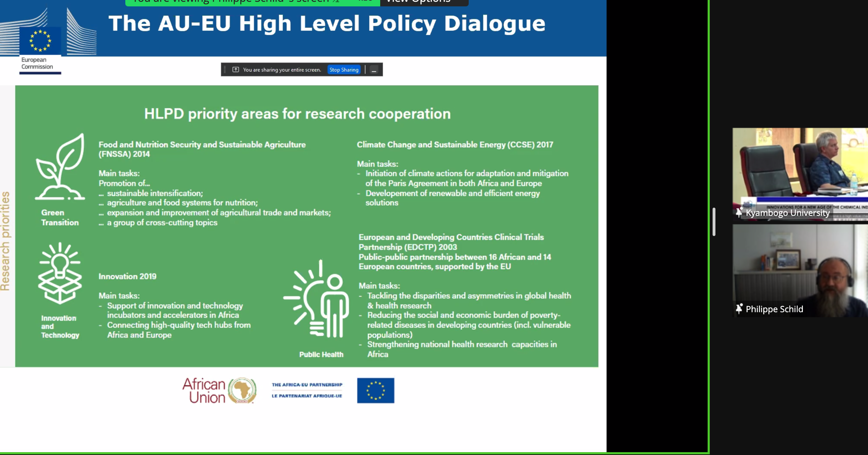Image resolution: width=868 pixels, height=455 pixels.
Task: Click 'sustainable intensification;' bullet text
Action: (155, 193)
